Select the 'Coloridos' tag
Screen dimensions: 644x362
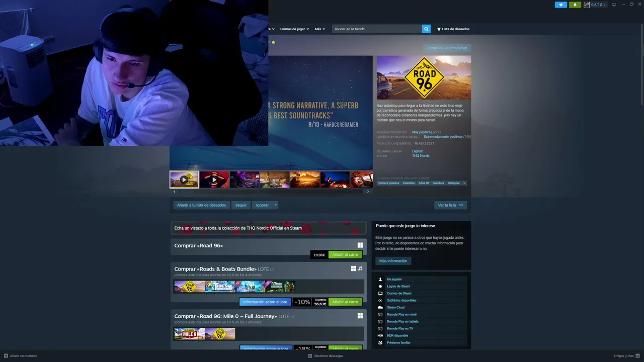coord(409,183)
